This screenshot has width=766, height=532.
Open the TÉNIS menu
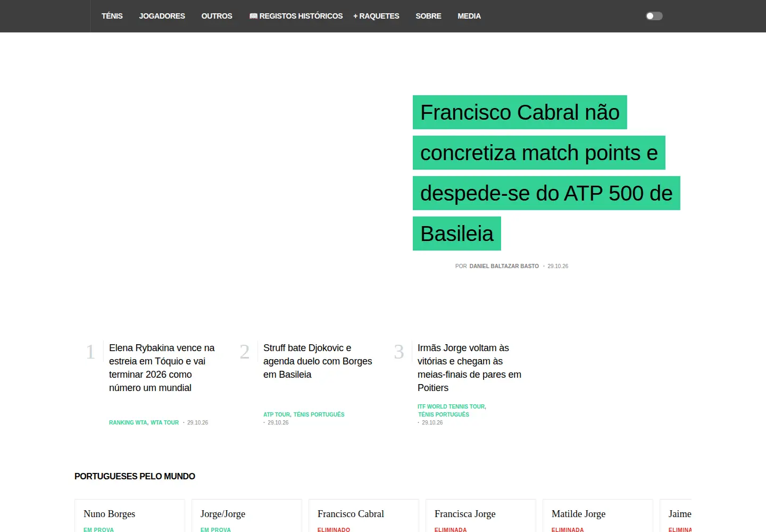(112, 16)
